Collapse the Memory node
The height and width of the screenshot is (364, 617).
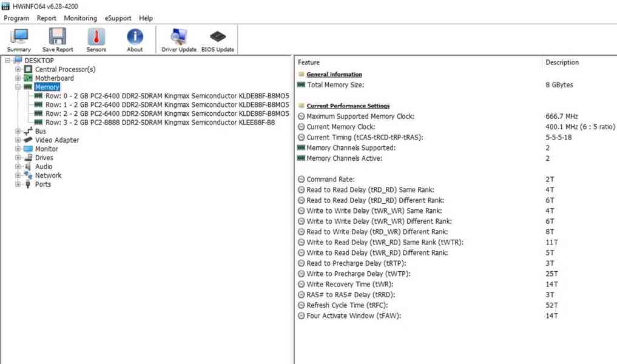tap(18, 87)
